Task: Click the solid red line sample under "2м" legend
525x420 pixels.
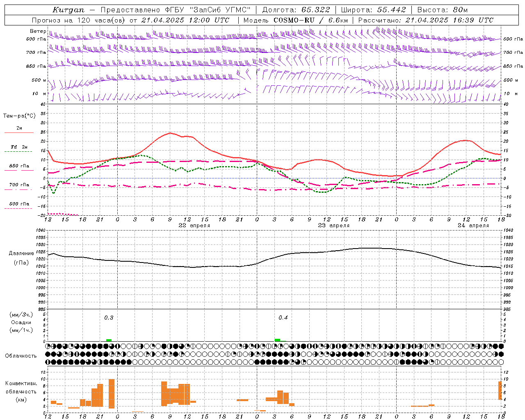Action: click(19, 133)
